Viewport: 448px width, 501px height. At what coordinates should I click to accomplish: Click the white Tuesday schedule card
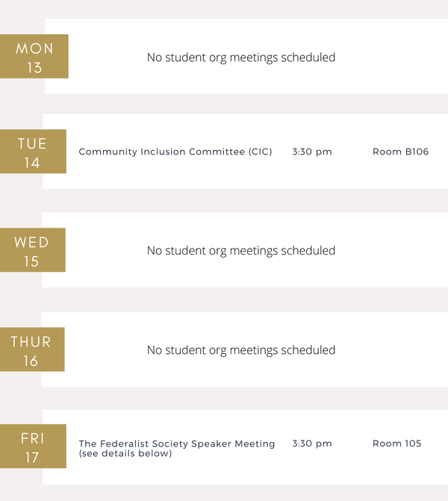[246, 152]
